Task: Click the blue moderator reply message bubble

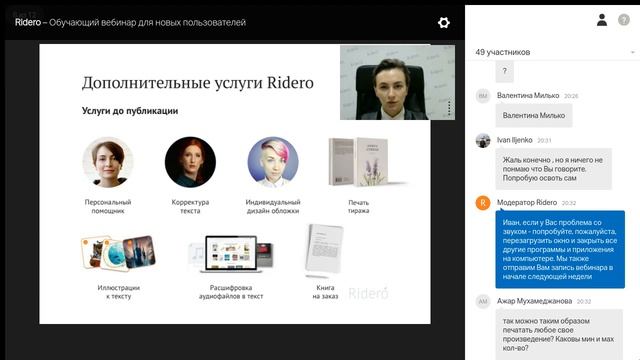Action: click(x=560, y=249)
